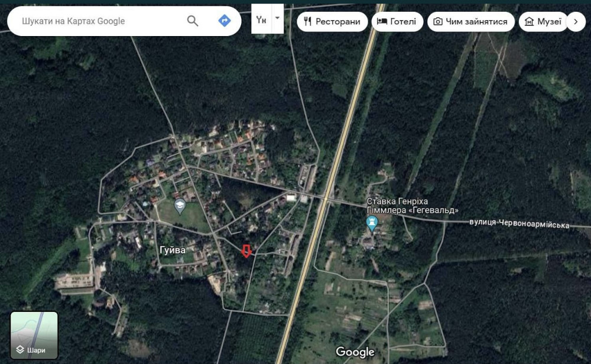Screen dimensions: 591x364
Task: Click the Ук language indicator
Action: pos(261,19)
